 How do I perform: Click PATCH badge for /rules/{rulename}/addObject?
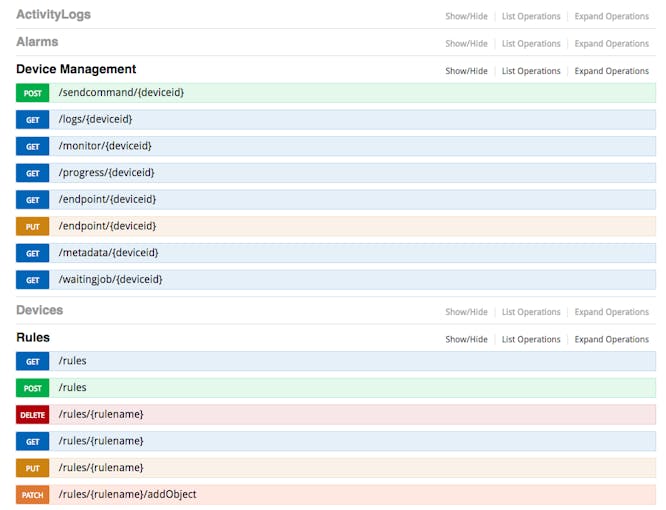tap(33, 495)
